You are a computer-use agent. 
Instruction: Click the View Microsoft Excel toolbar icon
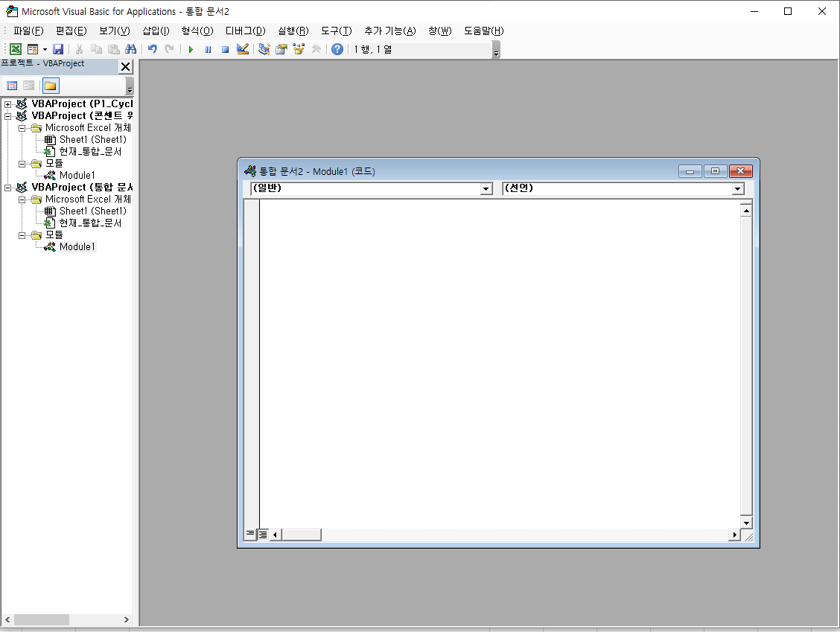16,49
